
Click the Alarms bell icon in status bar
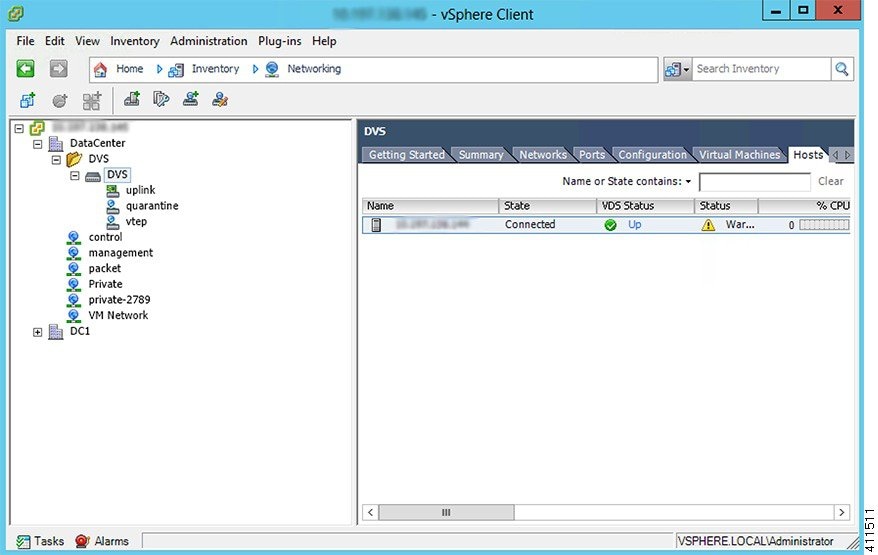click(82, 541)
